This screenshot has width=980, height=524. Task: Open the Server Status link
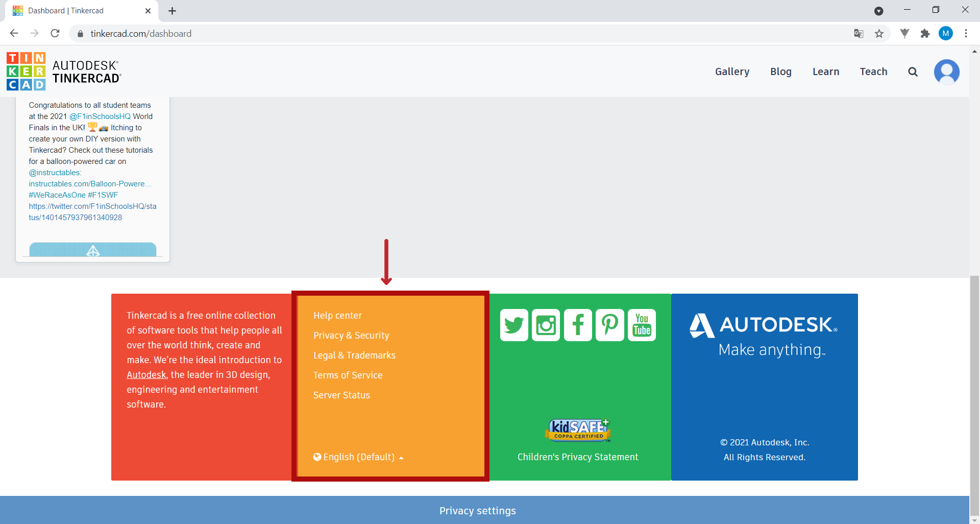coord(341,395)
